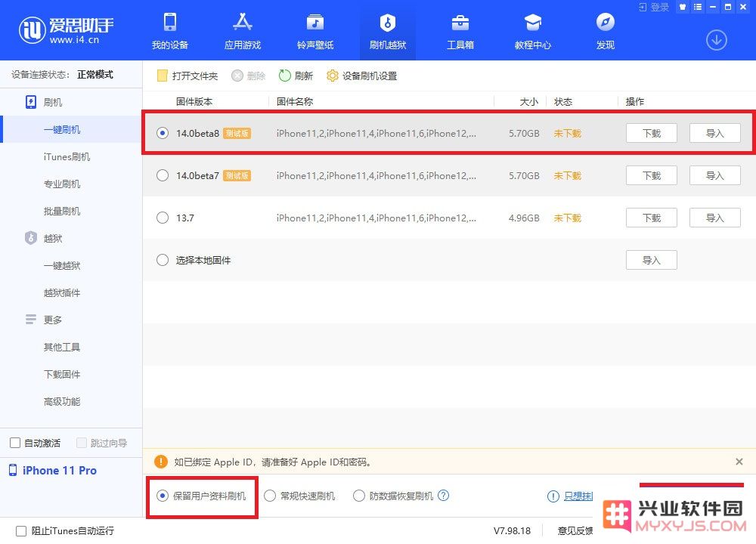Click 导入 for 14.0beta7 firmware
756x544 pixels.
pyautogui.click(x=715, y=175)
